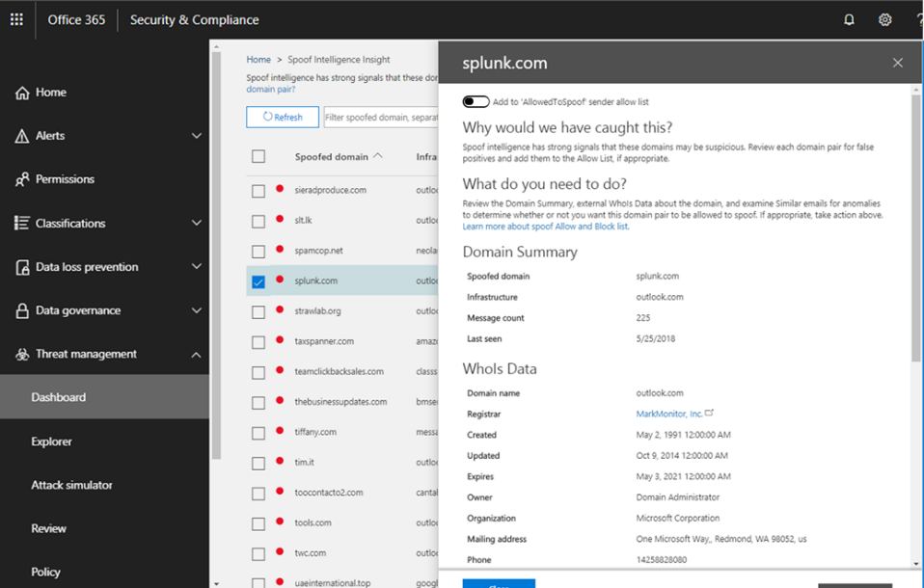The width and height of the screenshot is (924, 588).
Task: Click the Office 365 header title
Action: click(76, 19)
